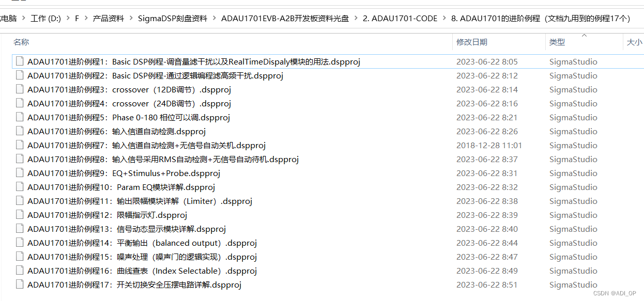Viewport: 644px width, 301px height.
Task: Expand chevron after 2. ADAU1701-CODE in the path
Action: coord(444,18)
